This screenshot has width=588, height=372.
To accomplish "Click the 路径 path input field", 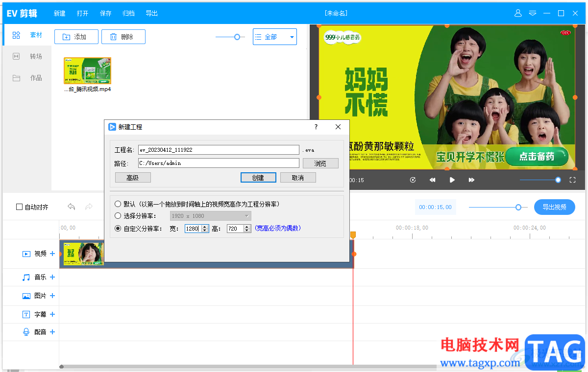I will (x=219, y=163).
